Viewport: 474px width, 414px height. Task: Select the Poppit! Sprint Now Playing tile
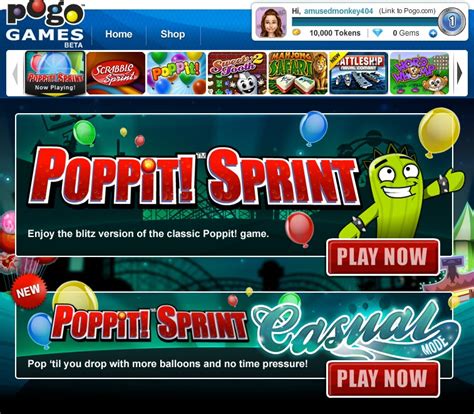pos(55,73)
